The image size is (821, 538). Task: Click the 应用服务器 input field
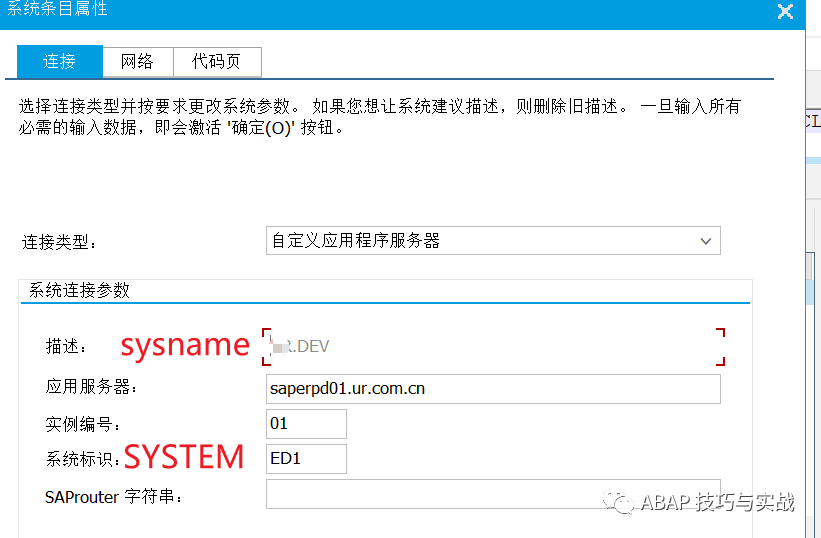tap(493, 389)
